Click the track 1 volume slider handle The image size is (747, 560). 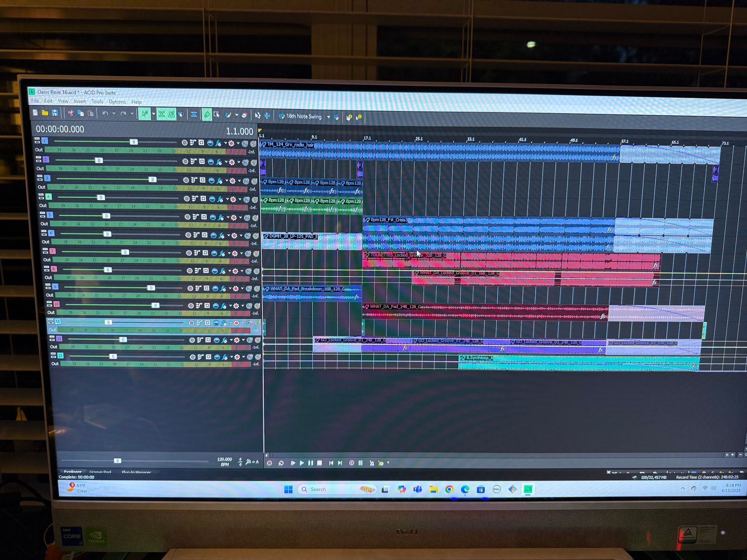(134, 142)
